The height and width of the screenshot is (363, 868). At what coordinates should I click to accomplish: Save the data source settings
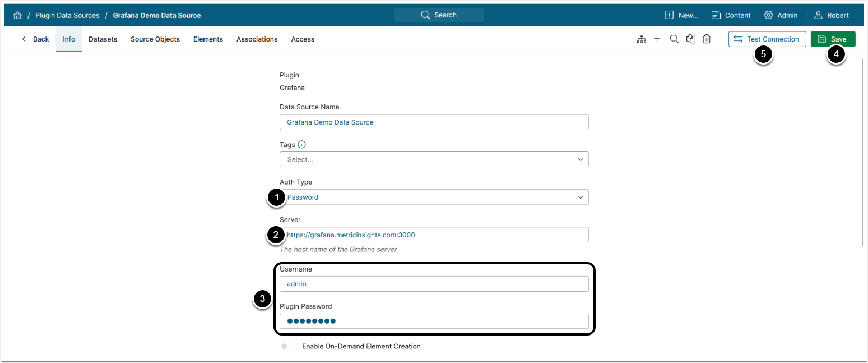pos(833,39)
